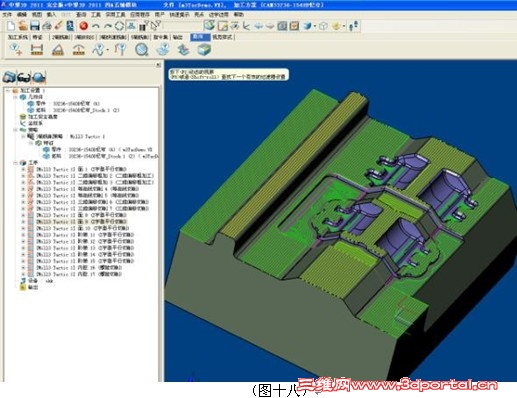Close the left manager panel
The width and height of the screenshot is (517, 398).
[158, 65]
